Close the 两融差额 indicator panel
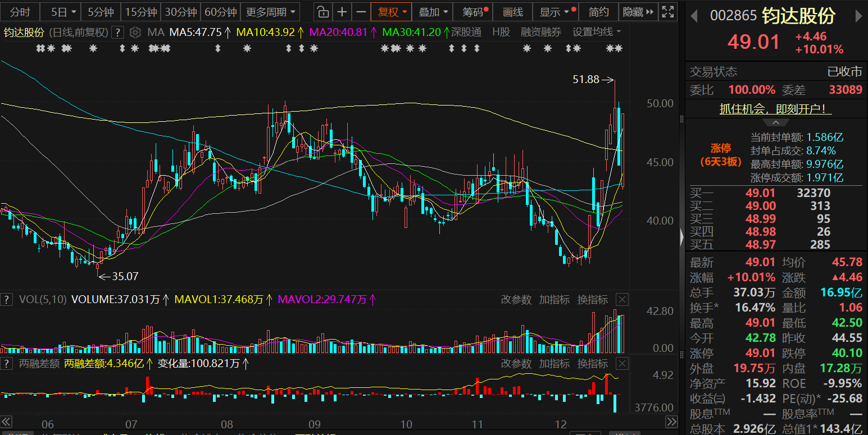Screen dimensions: 868x435 point(622,364)
